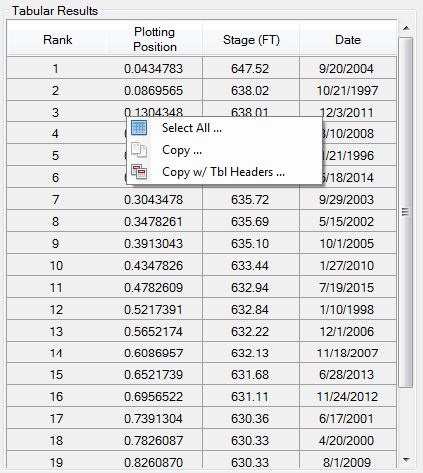Select plotting position 0.4782609
The image size is (423, 473).
[154, 287]
